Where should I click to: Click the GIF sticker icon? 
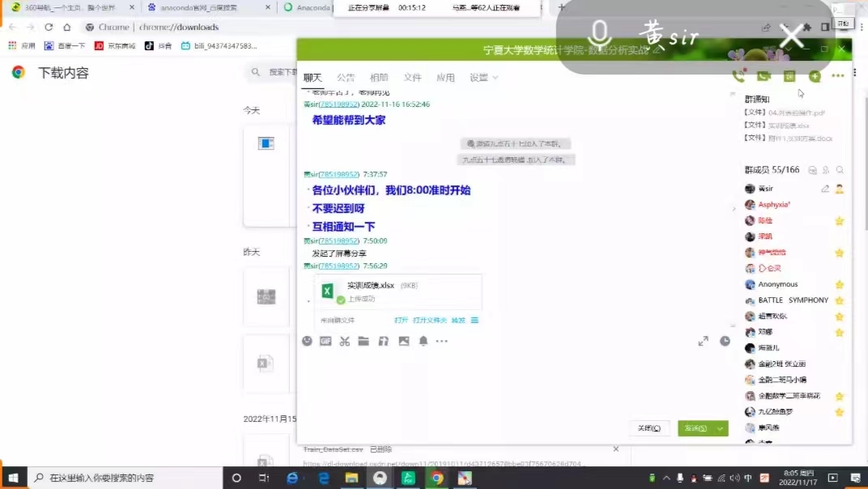tap(325, 342)
